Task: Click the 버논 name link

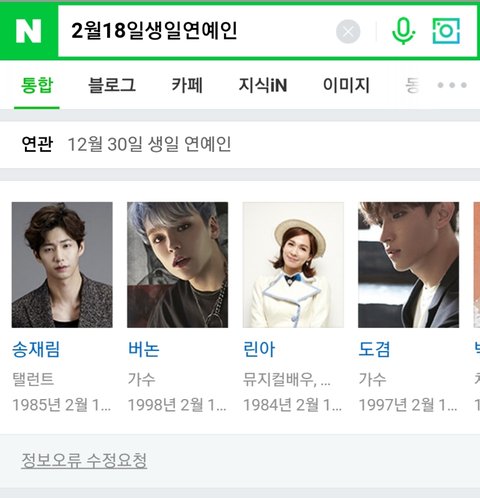Action: click(144, 350)
